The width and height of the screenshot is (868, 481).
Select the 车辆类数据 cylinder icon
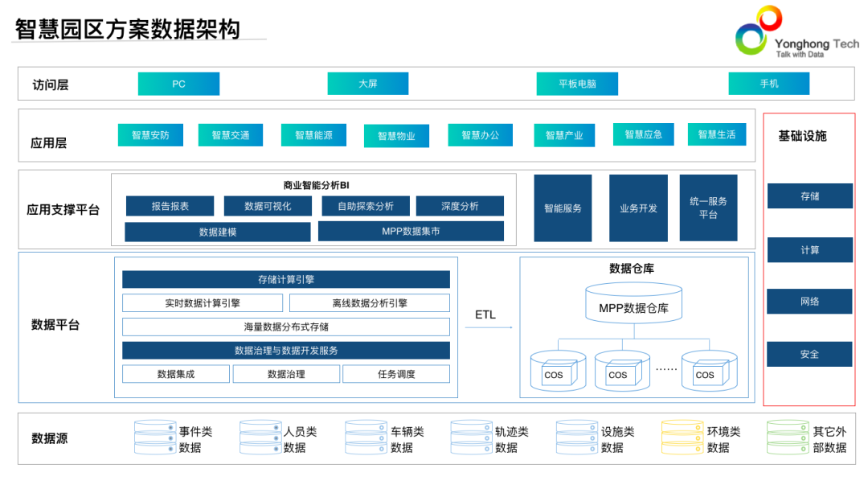pos(364,437)
